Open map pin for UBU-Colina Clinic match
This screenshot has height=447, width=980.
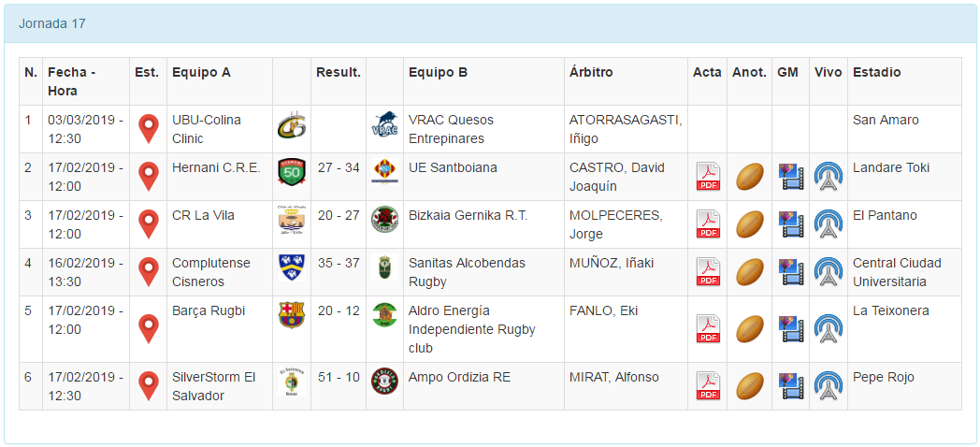coord(148,129)
